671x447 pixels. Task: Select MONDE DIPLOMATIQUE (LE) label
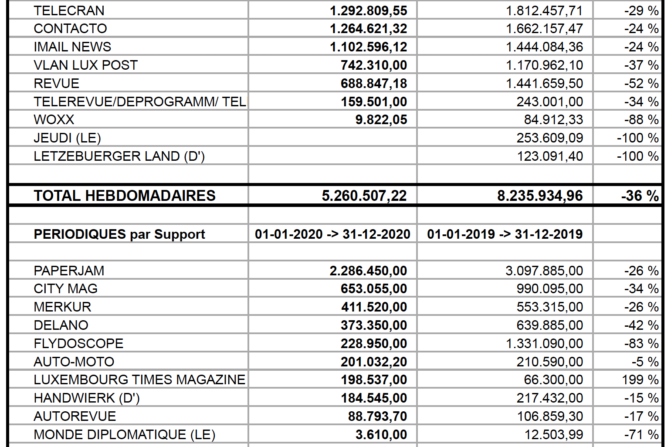(x=124, y=435)
